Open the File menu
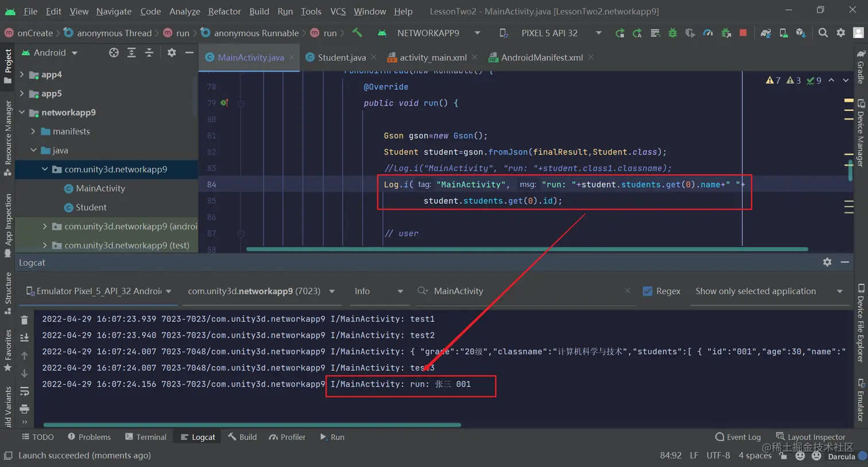 point(30,11)
